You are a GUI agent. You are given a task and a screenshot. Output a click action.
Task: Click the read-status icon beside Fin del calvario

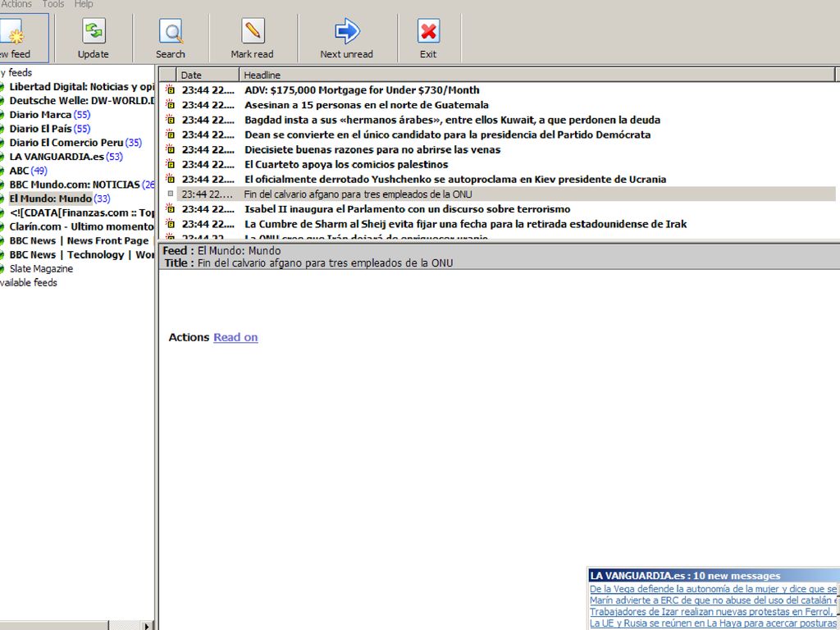click(171, 194)
